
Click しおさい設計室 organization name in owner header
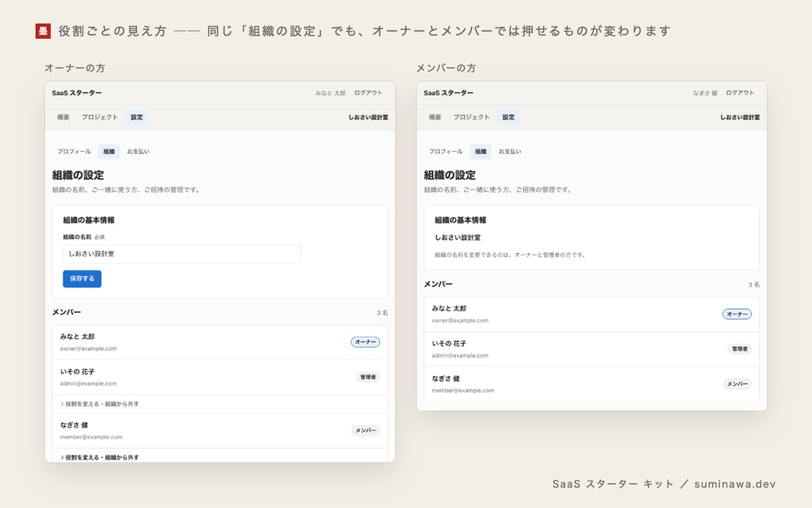click(368, 117)
